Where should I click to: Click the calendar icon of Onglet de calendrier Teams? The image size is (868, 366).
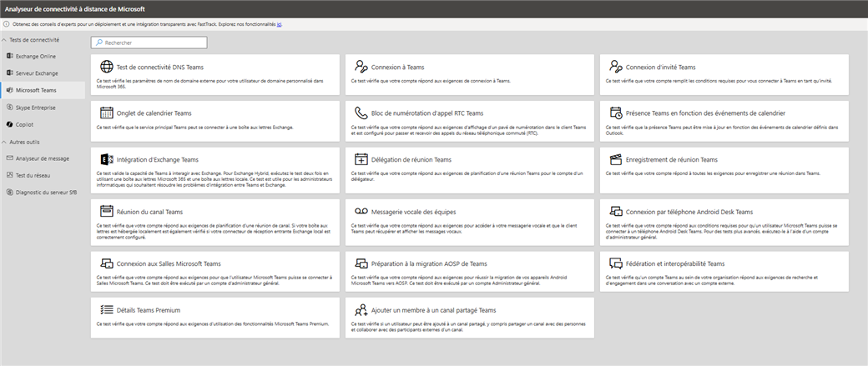106,113
